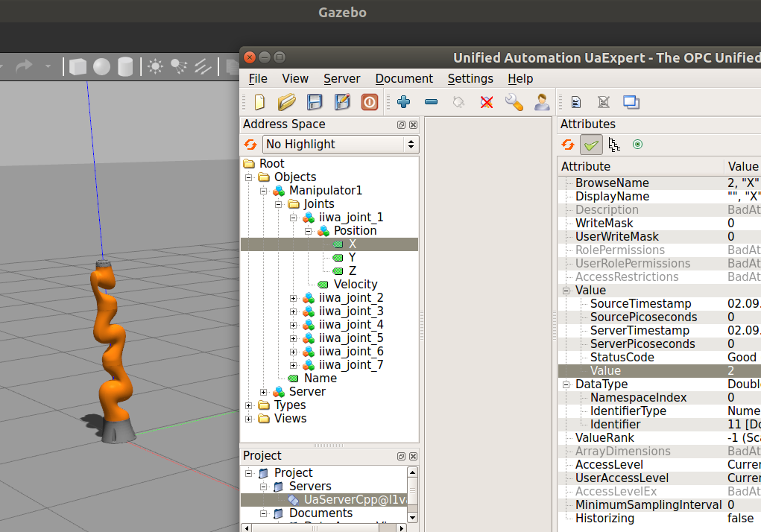Screen dimensions: 761x532
Task: Refresh Attributes with the orange arrows icon
Action: [568, 145]
